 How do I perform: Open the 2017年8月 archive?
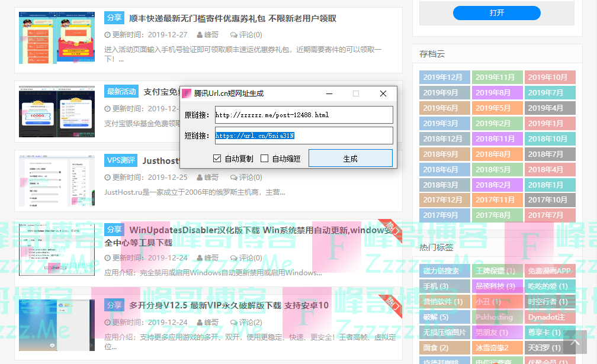pos(497,215)
